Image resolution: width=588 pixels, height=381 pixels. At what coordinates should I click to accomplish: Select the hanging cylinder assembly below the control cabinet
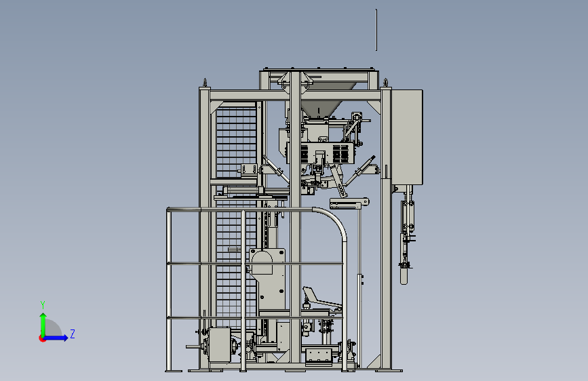pos(406,235)
